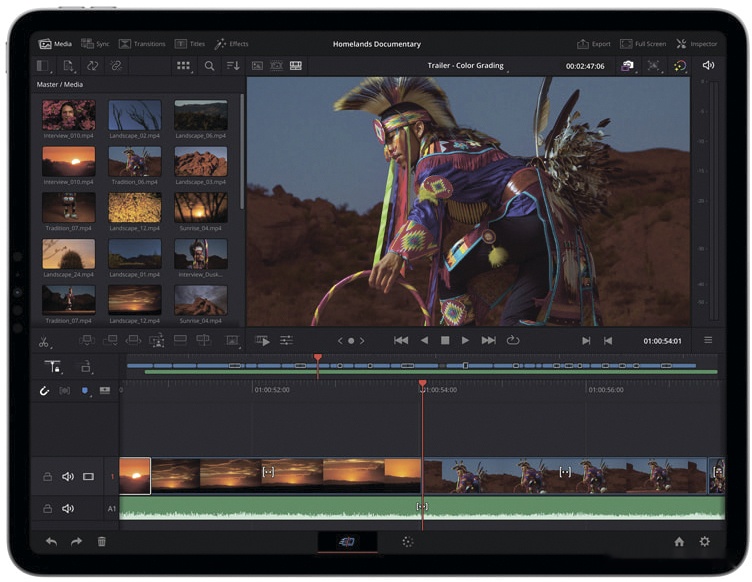Click the smart insert icon
The width and height of the screenshot is (752, 582).
point(87,341)
